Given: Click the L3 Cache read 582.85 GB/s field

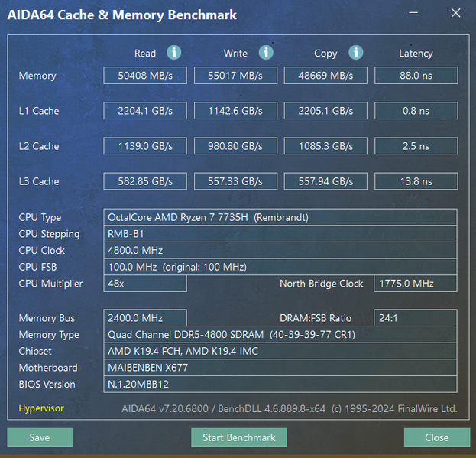Looking at the screenshot, I should [x=145, y=181].
